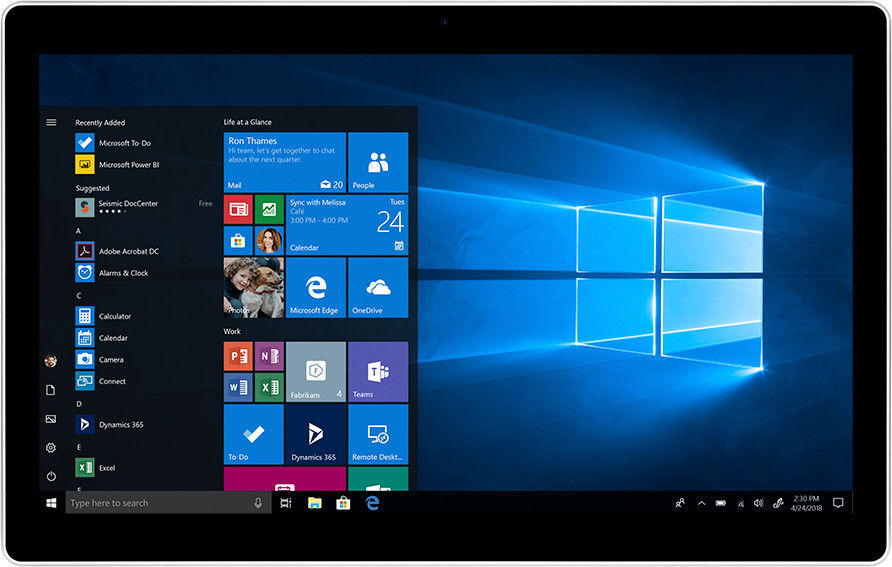Screen dimensions: 892x567
Task: Launch Teams tile
Action: point(378,371)
